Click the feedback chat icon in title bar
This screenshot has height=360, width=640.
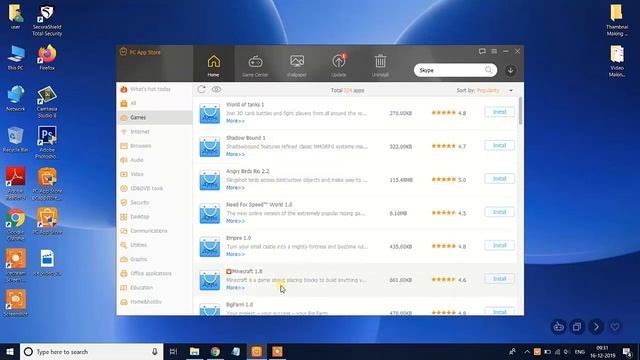tap(482, 51)
